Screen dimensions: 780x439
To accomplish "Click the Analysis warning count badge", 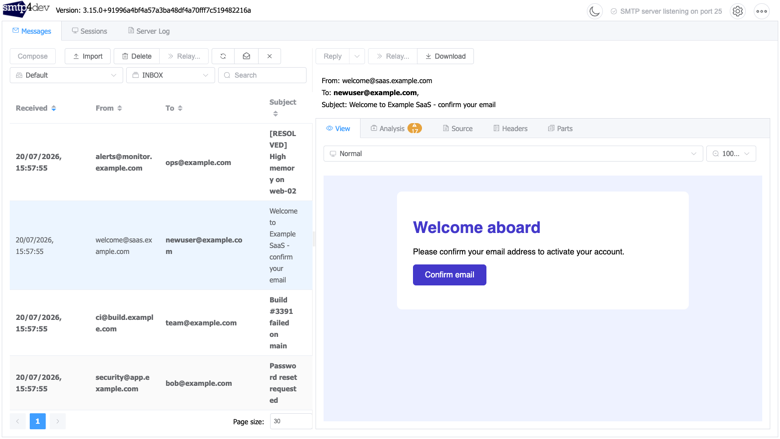I will pos(414,128).
